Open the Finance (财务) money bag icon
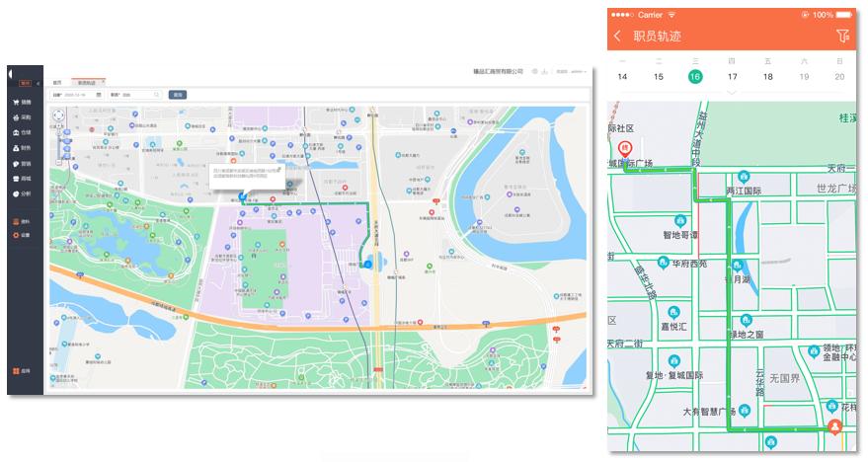868x462 pixels. point(16,148)
